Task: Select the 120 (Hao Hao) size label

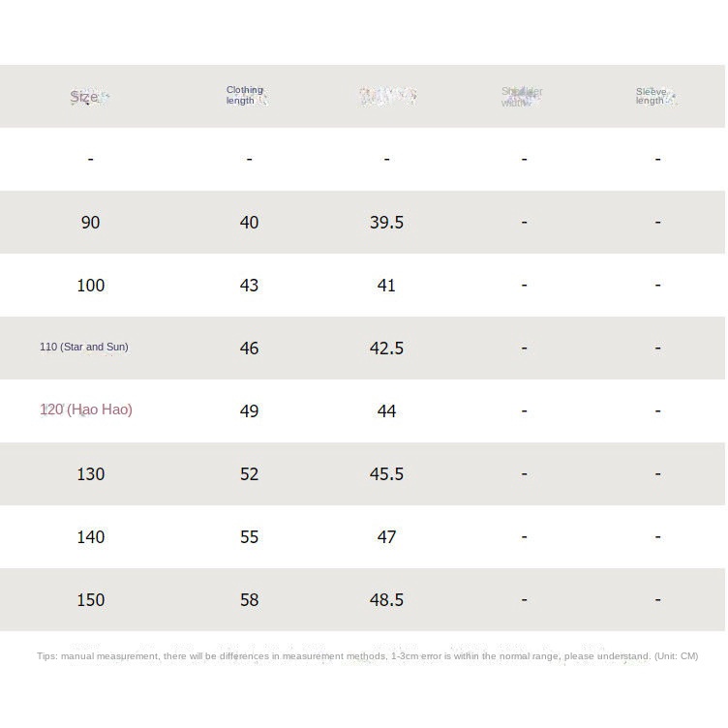Action: pos(86,409)
